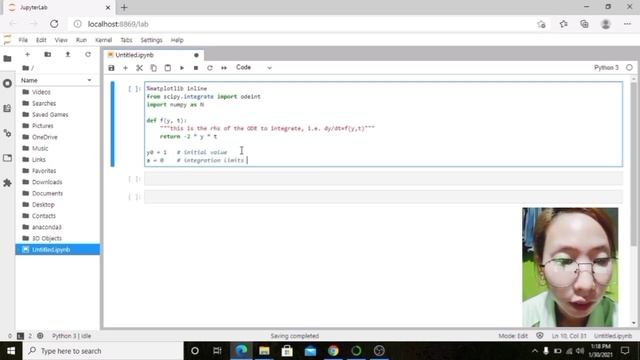Sort files by Name header
Image resolution: width=640 pixels, height=360 pixels.
point(56,80)
